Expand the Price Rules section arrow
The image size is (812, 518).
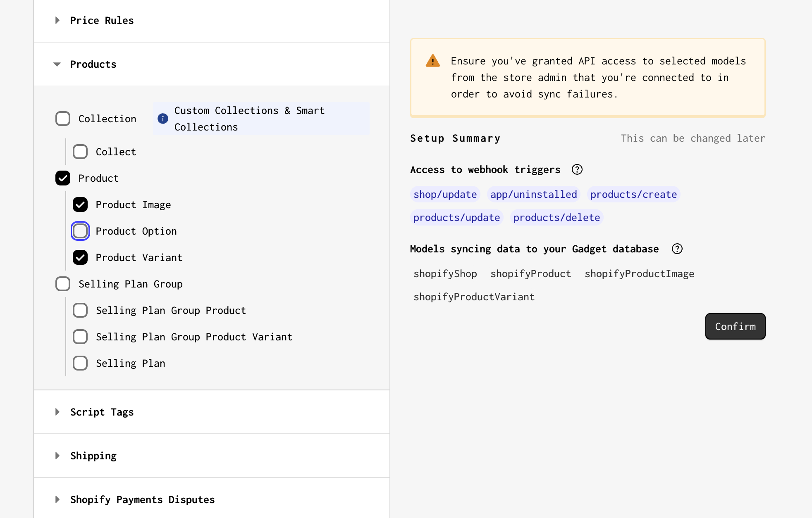click(x=57, y=20)
